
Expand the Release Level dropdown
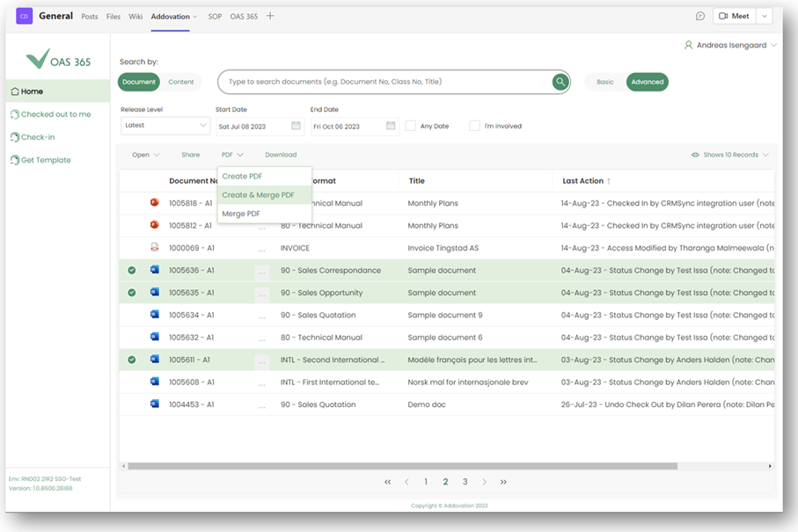pyautogui.click(x=165, y=126)
